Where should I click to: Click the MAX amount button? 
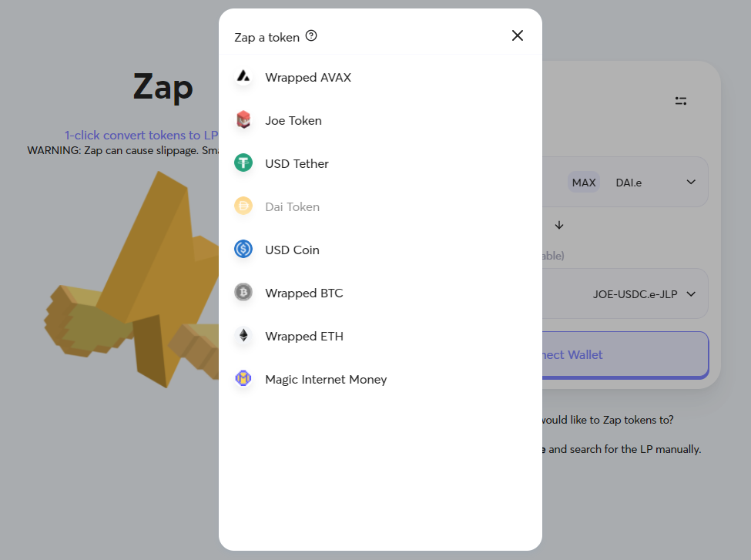tap(583, 183)
